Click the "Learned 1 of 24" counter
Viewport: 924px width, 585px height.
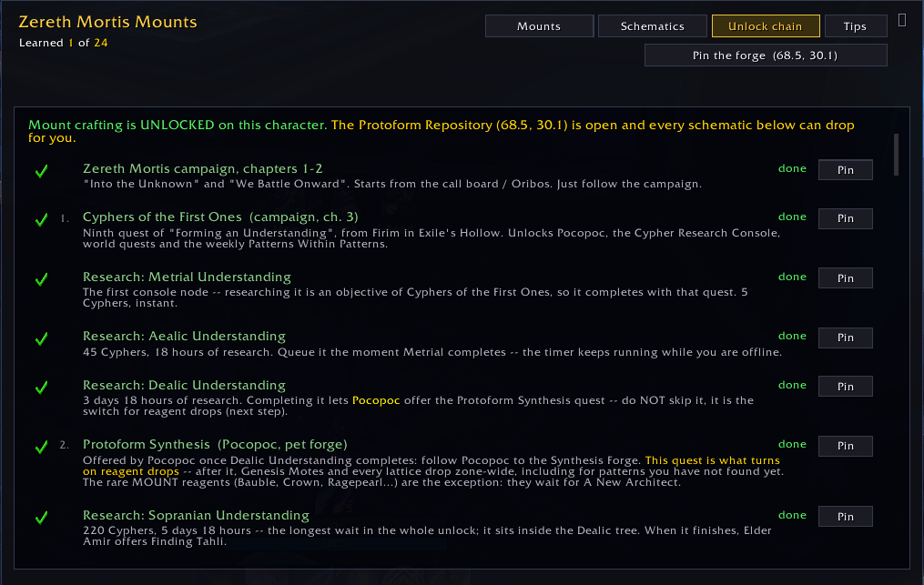pyautogui.click(x=63, y=43)
